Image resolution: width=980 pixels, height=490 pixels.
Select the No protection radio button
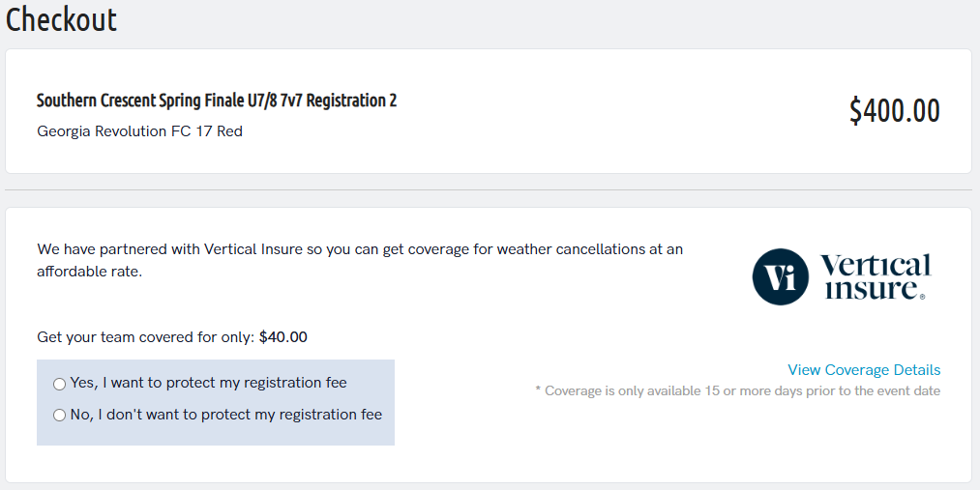[59, 415]
